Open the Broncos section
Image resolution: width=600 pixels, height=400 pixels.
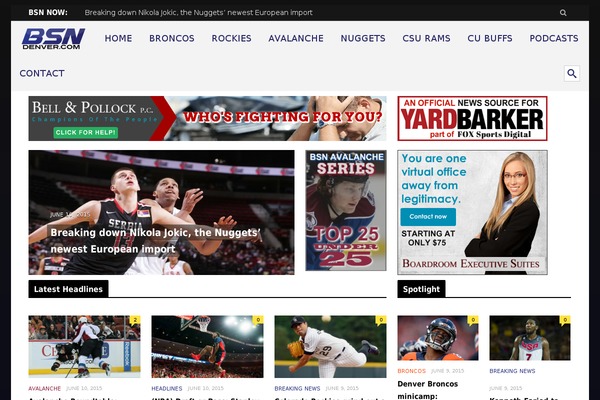pos(172,38)
